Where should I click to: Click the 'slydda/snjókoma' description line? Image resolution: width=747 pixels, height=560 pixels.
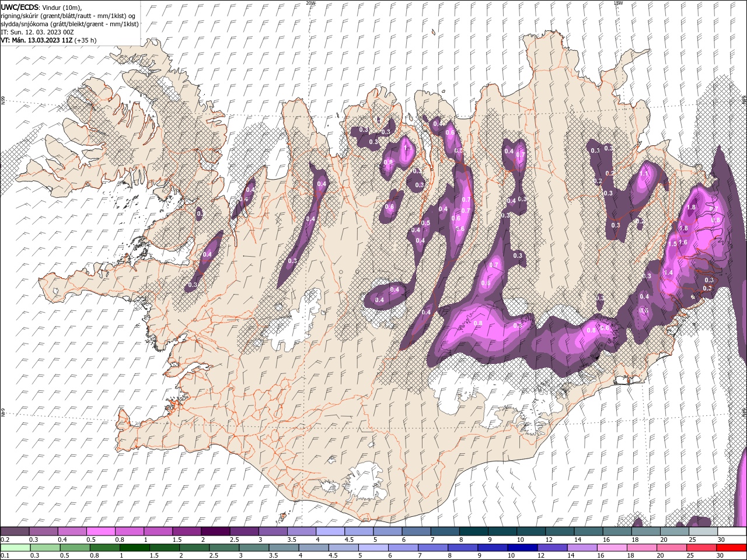pos(69,24)
